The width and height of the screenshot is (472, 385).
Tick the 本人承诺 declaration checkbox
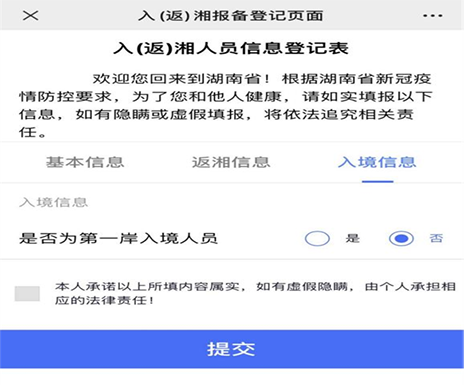click(x=27, y=294)
